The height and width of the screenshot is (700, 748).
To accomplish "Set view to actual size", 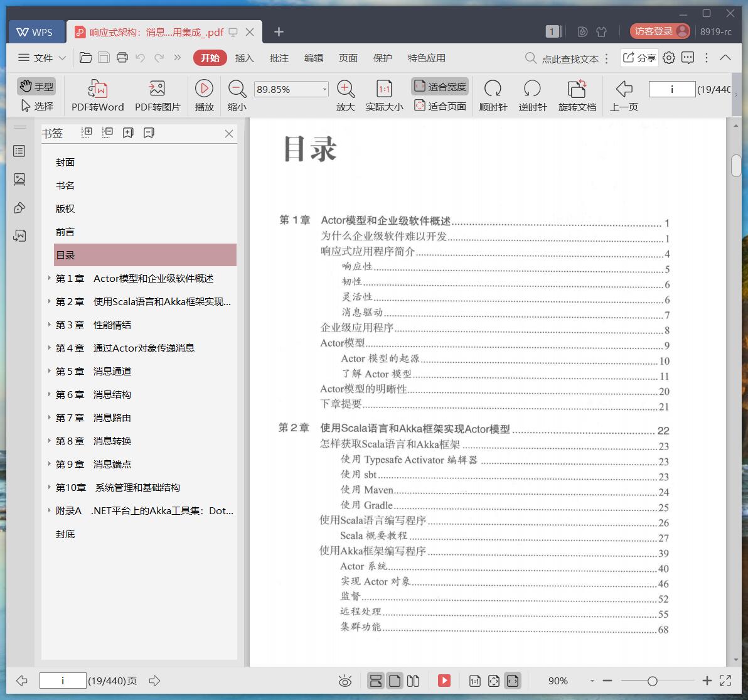I will pos(384,95).
